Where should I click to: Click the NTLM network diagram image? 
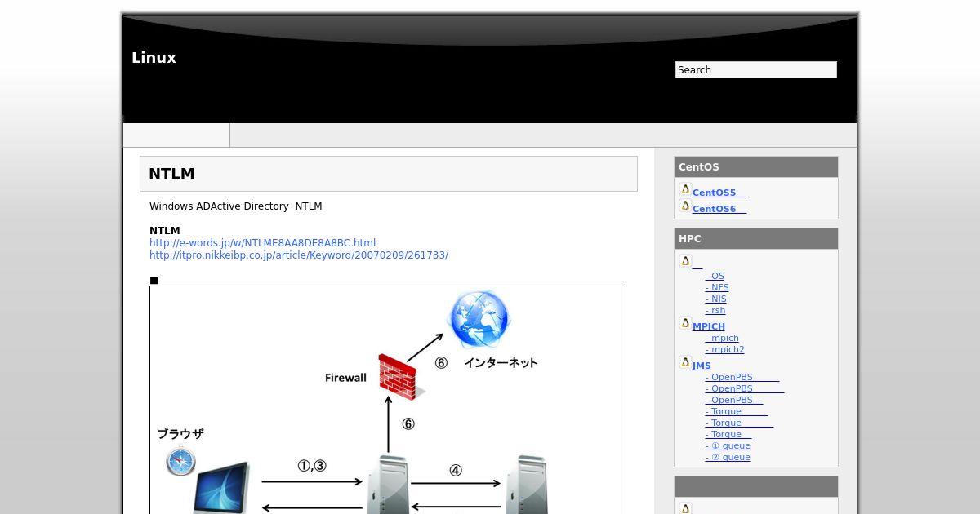click(388, 400)
